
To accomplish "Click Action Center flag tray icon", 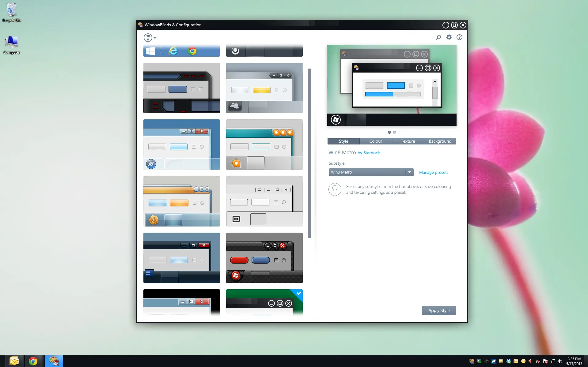I will coord(545,361).
